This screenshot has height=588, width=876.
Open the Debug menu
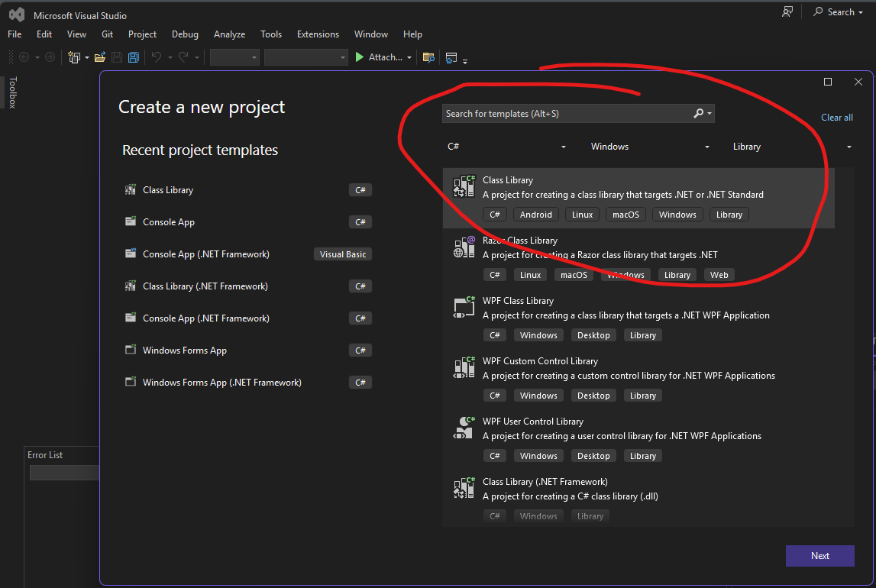point(185,34)
